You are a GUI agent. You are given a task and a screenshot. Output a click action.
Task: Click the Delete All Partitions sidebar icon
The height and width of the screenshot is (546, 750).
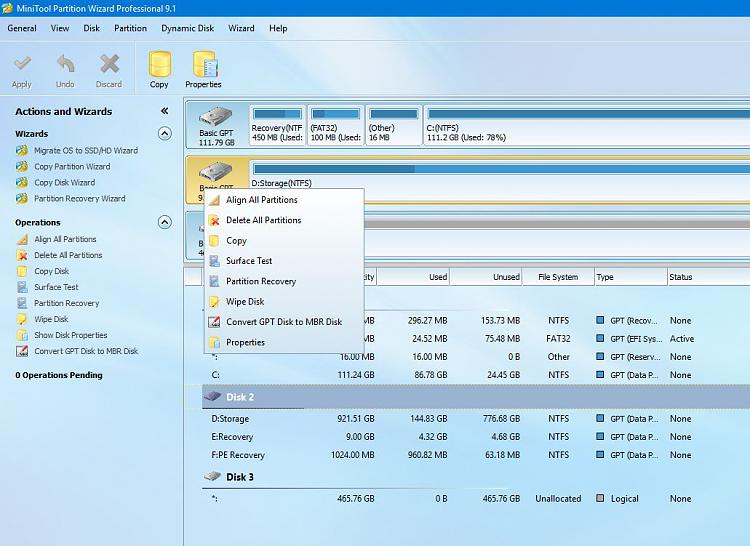[22, 255]
